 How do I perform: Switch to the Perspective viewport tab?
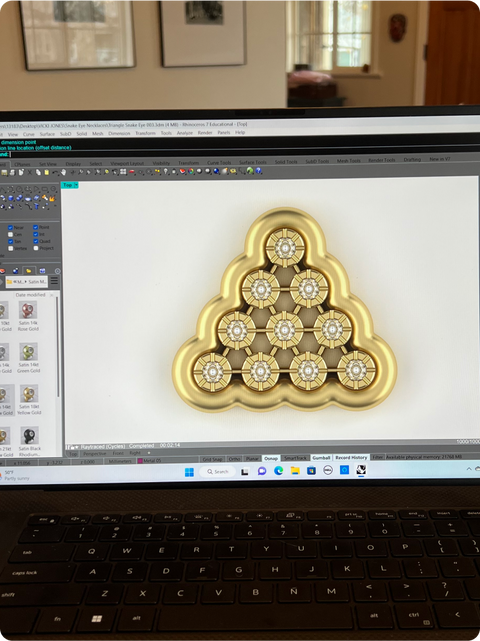pyautogui.click(x=94, y=454)
